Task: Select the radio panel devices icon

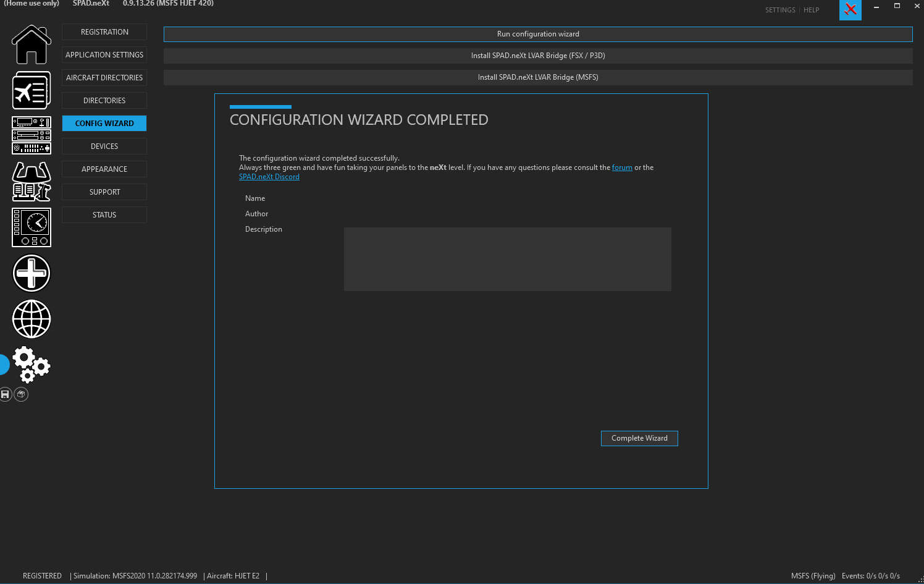Action: coord(31,135)
